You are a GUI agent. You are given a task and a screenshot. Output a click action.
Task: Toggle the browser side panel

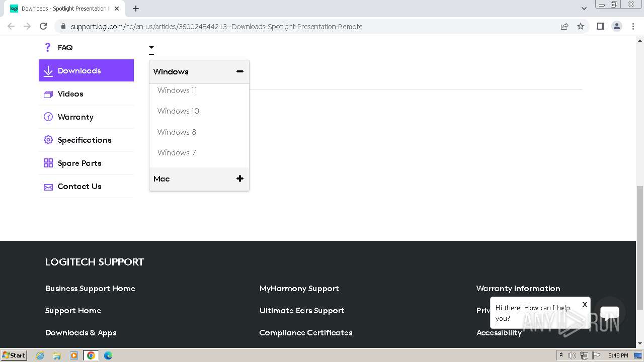(x=600, y=26)
